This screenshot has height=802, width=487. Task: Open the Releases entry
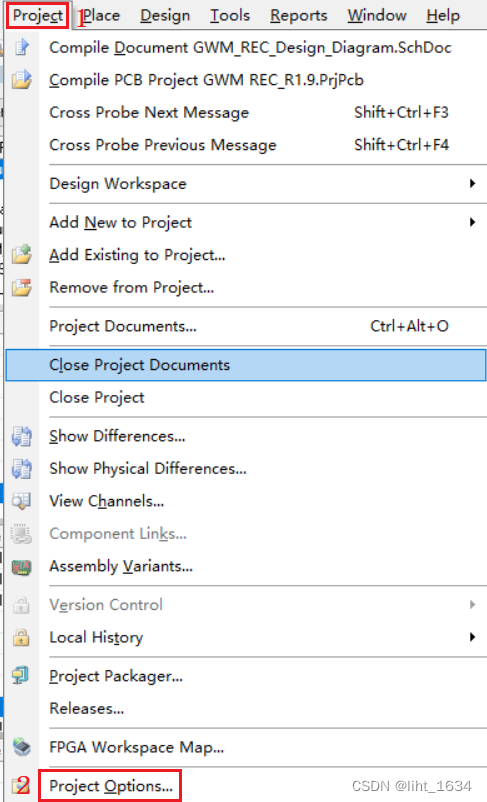[86, 708]
